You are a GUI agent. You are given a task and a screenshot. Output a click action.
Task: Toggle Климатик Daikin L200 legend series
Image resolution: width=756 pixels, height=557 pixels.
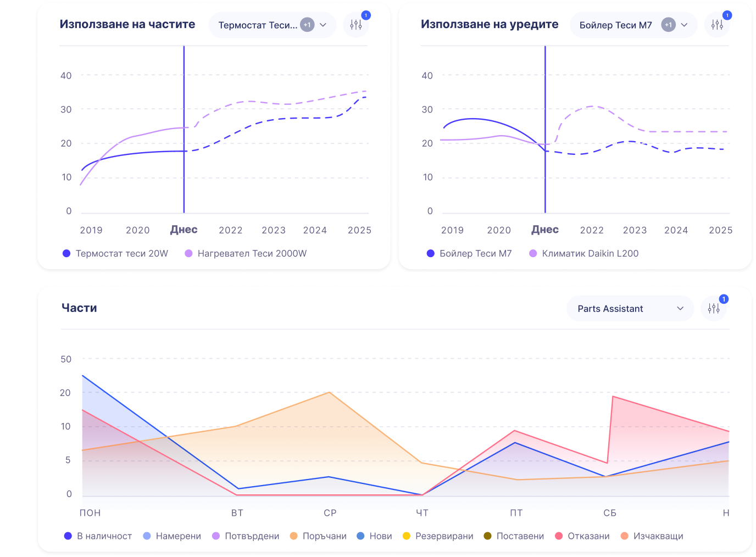click(584, 253)
